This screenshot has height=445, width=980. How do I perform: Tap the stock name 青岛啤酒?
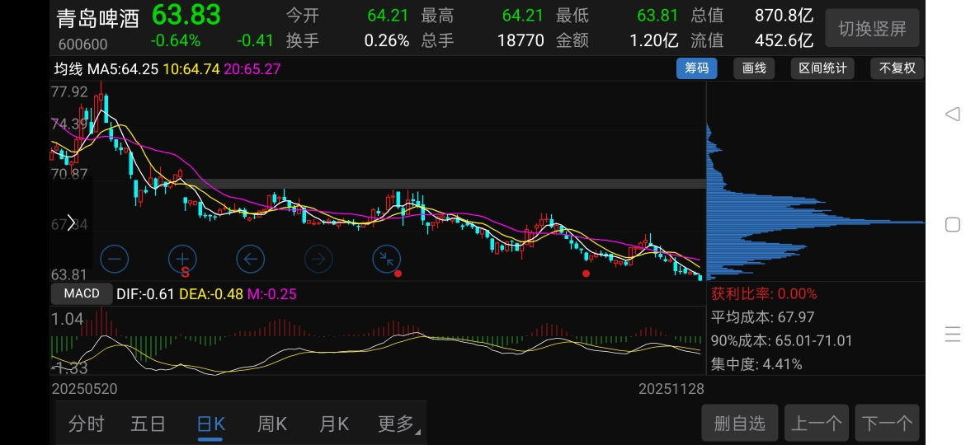(x=98, y=18)
